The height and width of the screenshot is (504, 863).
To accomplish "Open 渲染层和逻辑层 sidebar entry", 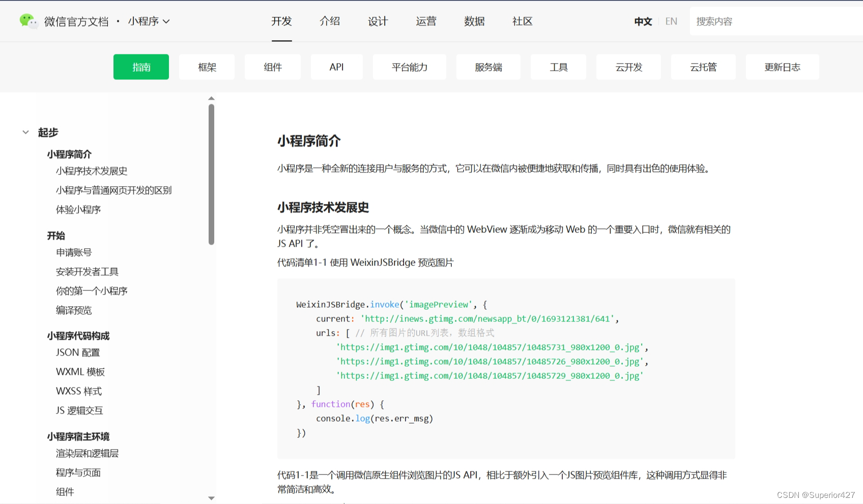I will pyautogui.click(x=87, y=453).
